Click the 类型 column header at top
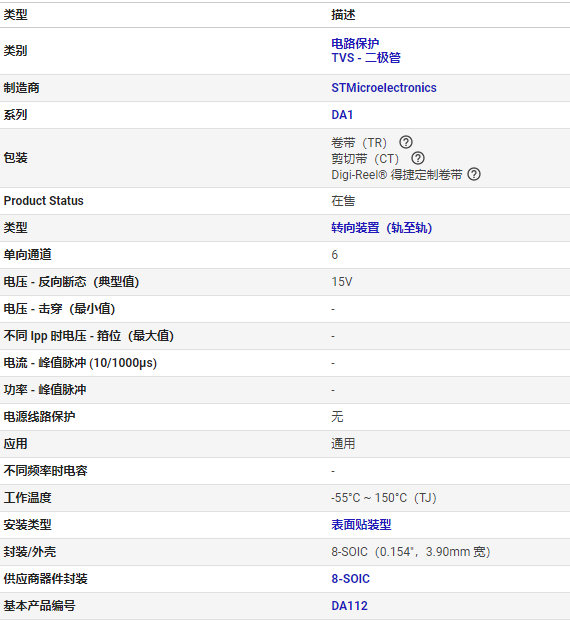This screenshot has height=620, width=570. click(15, 15)
